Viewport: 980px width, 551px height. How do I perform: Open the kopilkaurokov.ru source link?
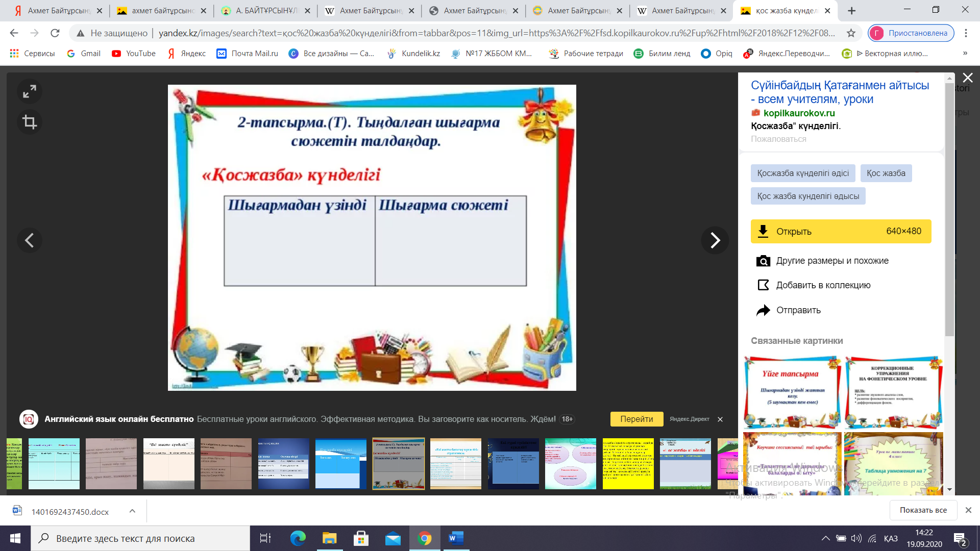799,113
